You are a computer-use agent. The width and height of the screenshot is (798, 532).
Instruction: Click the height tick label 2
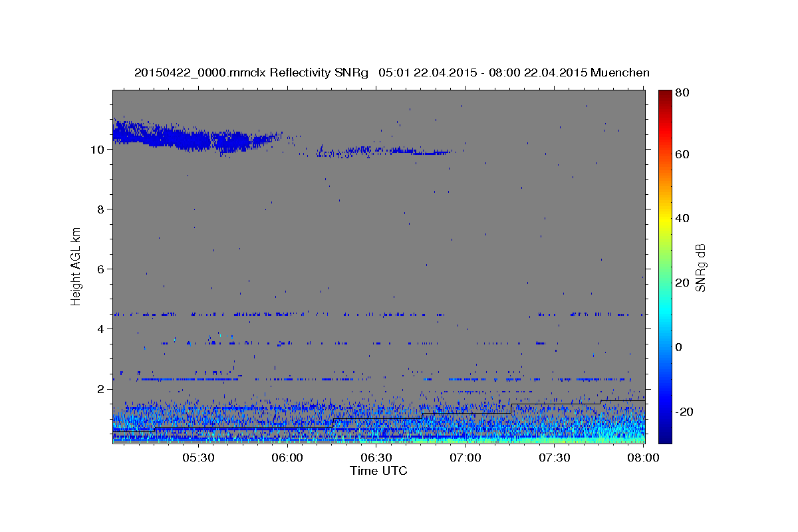(101, 388)
